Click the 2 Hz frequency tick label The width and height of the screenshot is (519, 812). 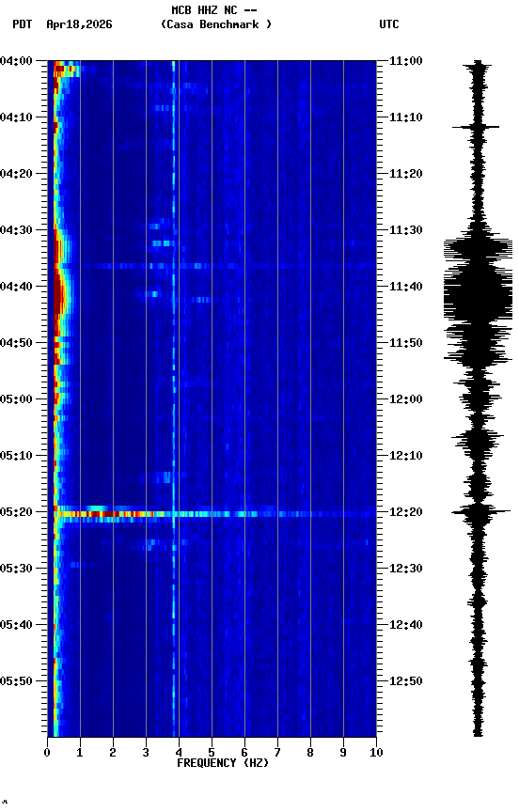click(x=113, y=753)
